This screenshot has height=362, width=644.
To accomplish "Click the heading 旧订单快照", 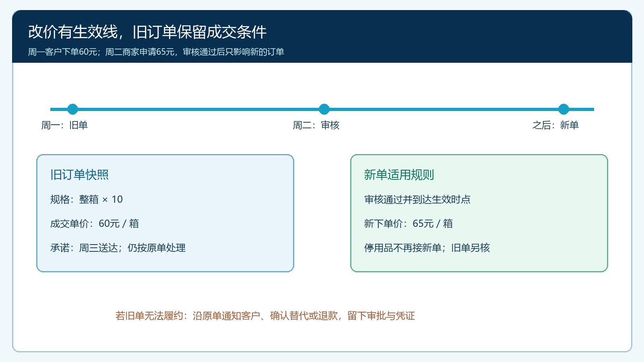I will coord(80,175).
